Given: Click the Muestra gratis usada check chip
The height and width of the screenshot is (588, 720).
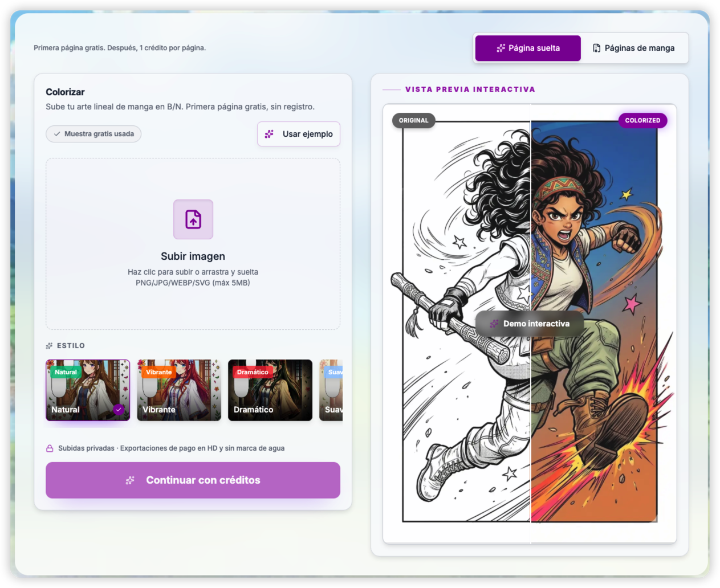Looking at the screenshot, I should pos(93,134).
